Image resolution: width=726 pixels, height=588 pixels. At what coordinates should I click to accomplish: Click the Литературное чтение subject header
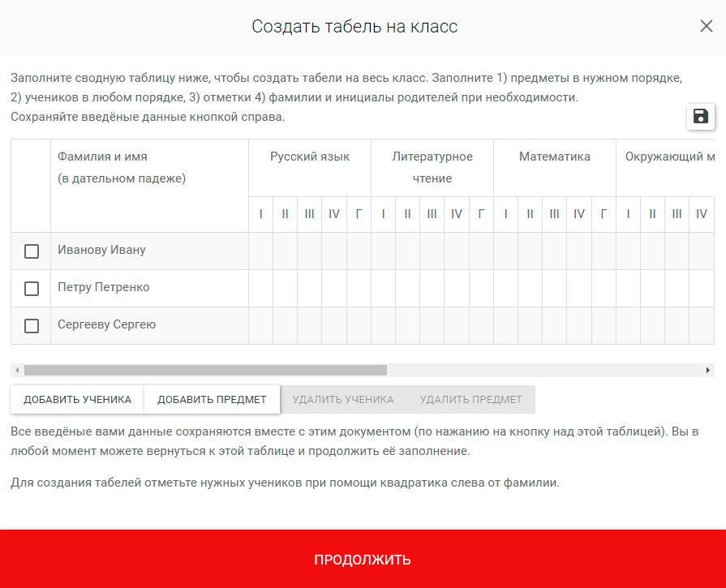[x=432, y=167]
